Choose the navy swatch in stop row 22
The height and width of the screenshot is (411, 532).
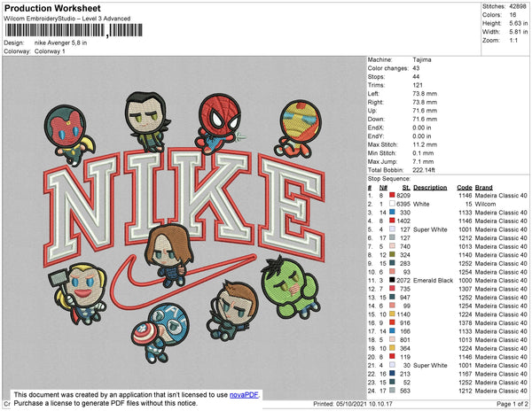392,374
